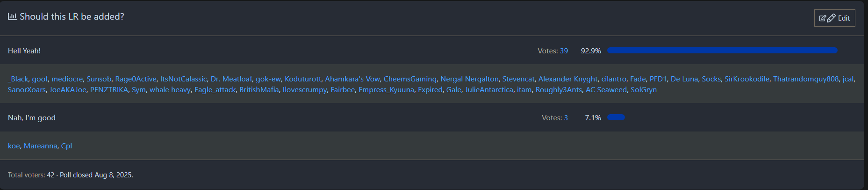Screen dimensions: 868x190
Task: Open voter profile CheemsGaming
Action: [410, 79]
